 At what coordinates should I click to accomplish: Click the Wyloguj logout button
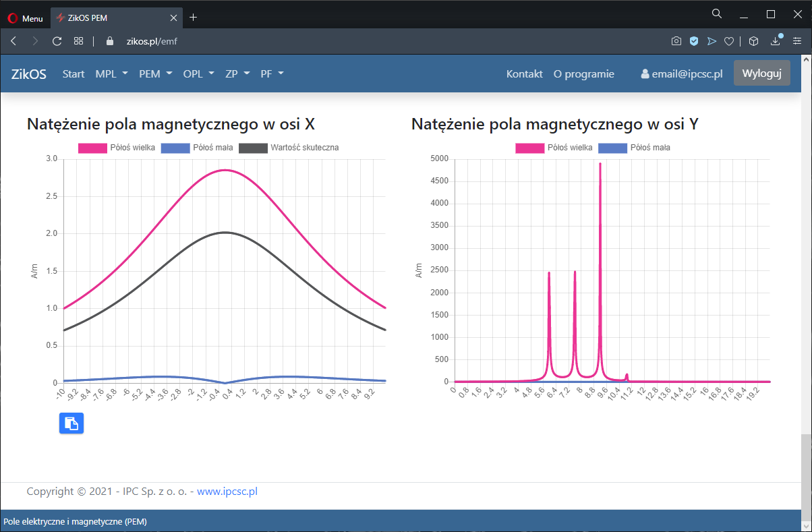[761, 73]
